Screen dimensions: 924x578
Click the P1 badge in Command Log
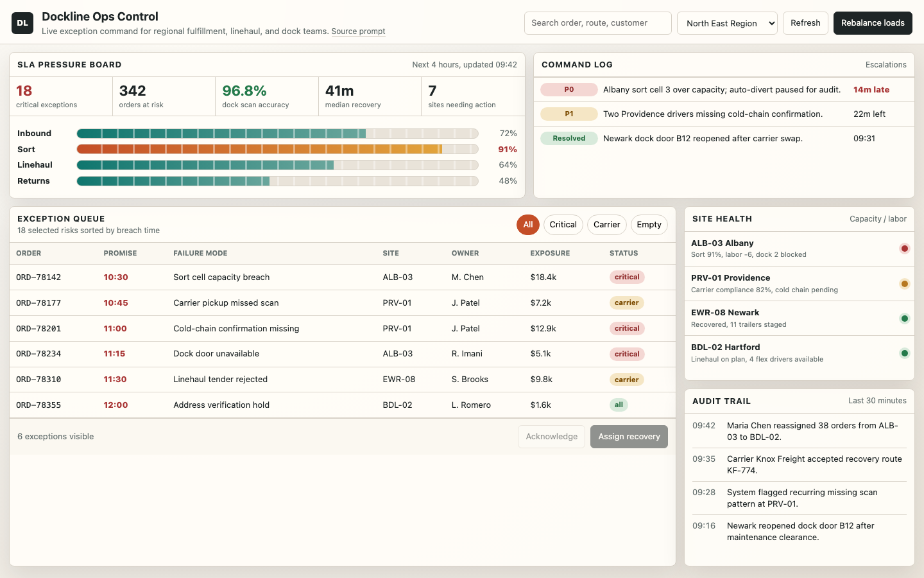pyautogui.click(x=569, y=114)
